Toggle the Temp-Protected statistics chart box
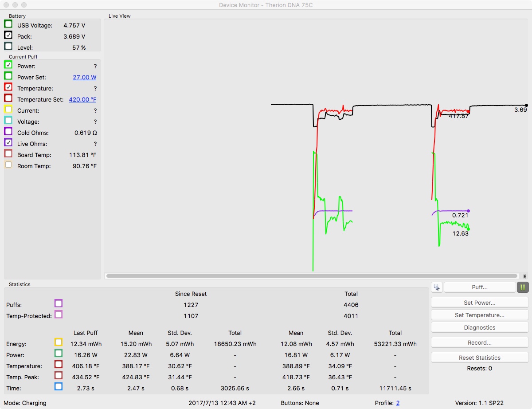This screenshot has height=409, width=532. pos(58,315)
